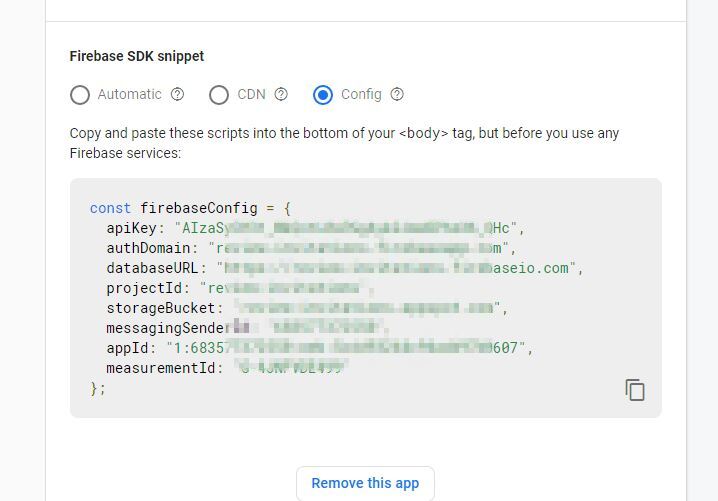Click the authDomain line in code
Screen dimensions: 718x501
click(310, 248)
